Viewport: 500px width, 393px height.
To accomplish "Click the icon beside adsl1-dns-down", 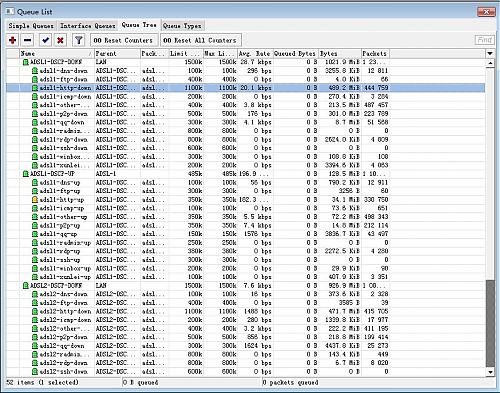I will [35, 71].
